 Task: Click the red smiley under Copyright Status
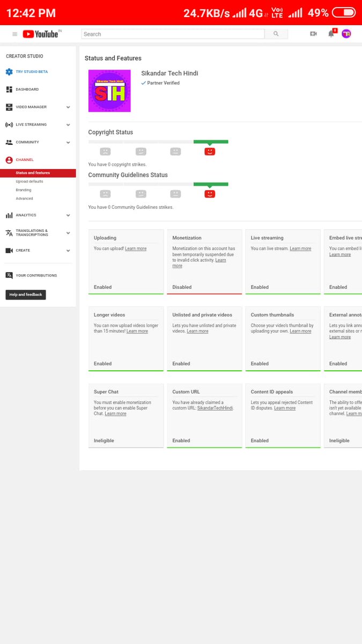tap(210, 152)
